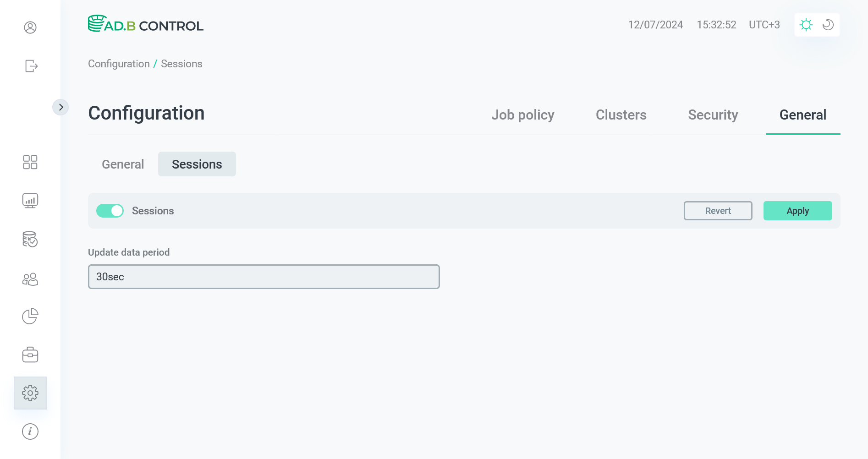
Task: Open the dashboard grid icon
Action: [x=30, y=162]
